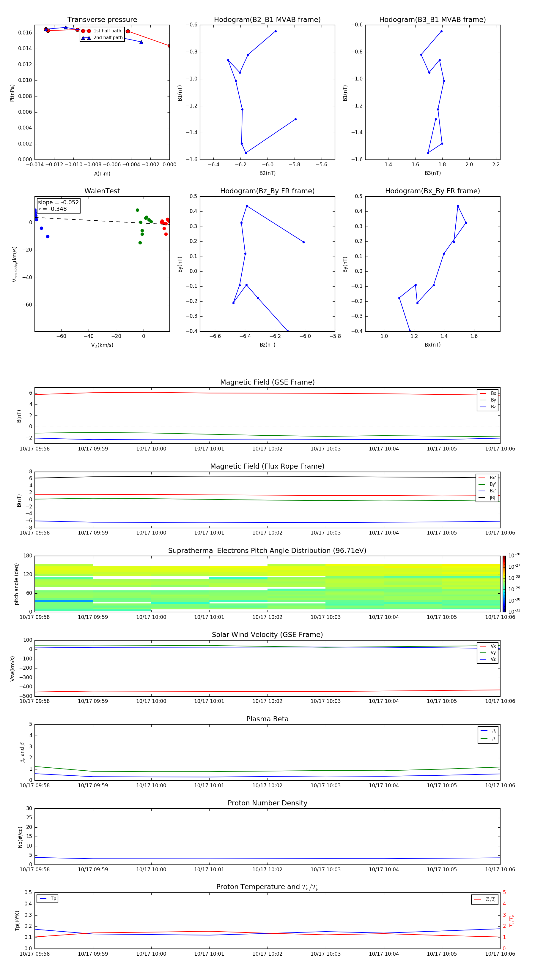535x980 pixels.
Task: Click the 'Solar Wind Velocity (GSE Frame)' title
Action: coord(267,635)
